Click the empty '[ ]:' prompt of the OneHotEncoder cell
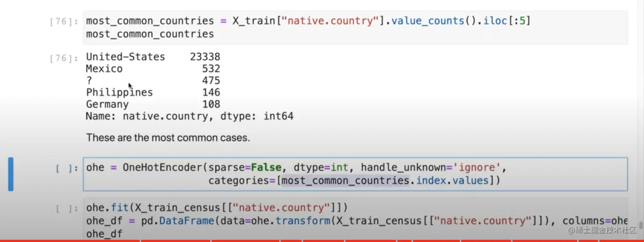The width and height of the screenshot is (644, 242). point(67,169)
